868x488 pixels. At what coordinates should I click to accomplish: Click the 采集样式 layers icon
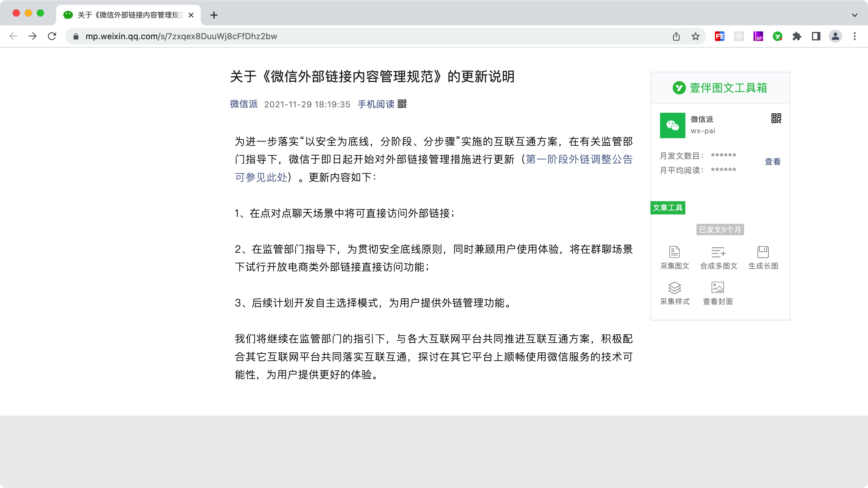[x=674, y=288]
